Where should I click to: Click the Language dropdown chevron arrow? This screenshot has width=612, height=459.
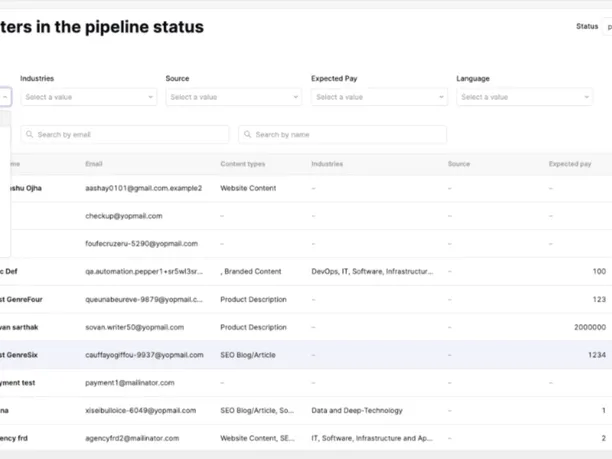point(586,97)
